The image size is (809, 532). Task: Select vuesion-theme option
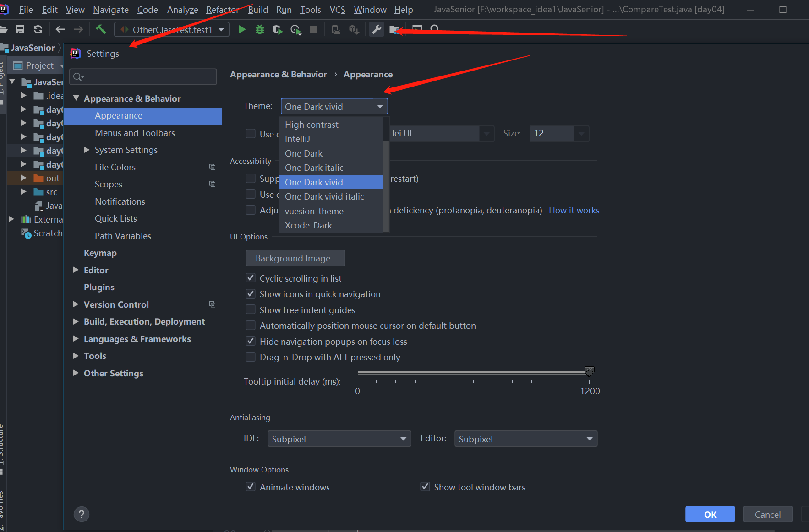point(331,211)
